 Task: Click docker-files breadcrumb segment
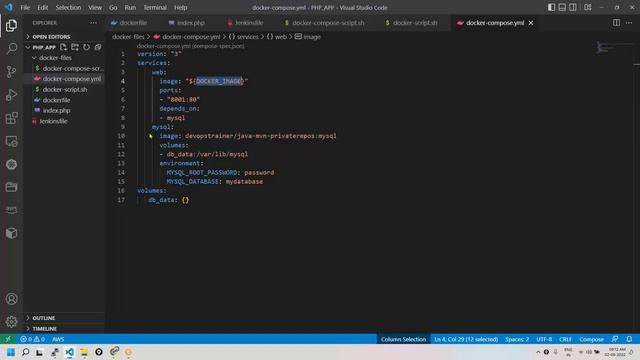coord(128,37)
